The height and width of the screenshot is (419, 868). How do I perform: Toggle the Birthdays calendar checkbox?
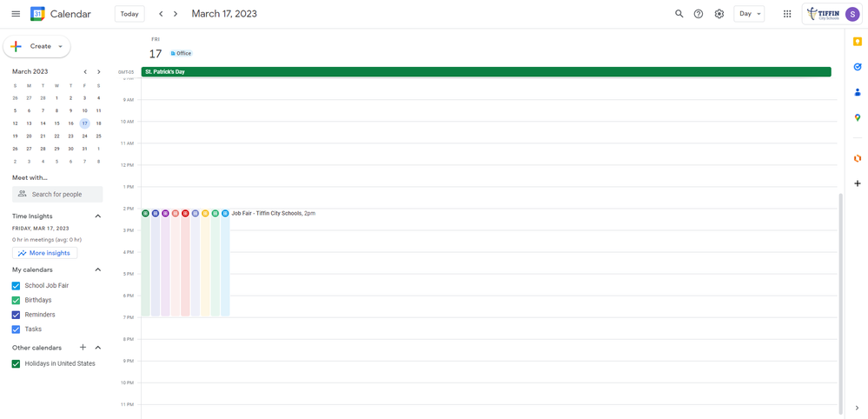[16, 300]
